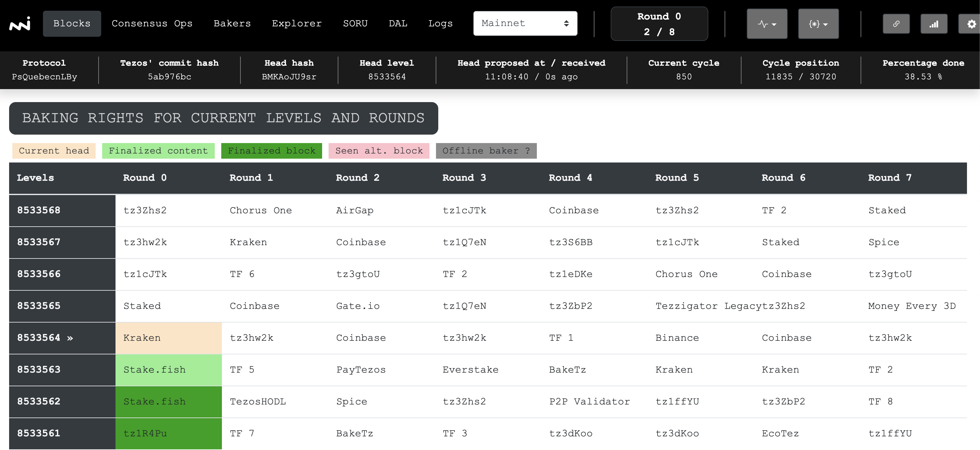Expand the curly-braces asterisk dropdown
Image resolution: width=980 pixels, height=450 pixels.
(x=818, y=24)
